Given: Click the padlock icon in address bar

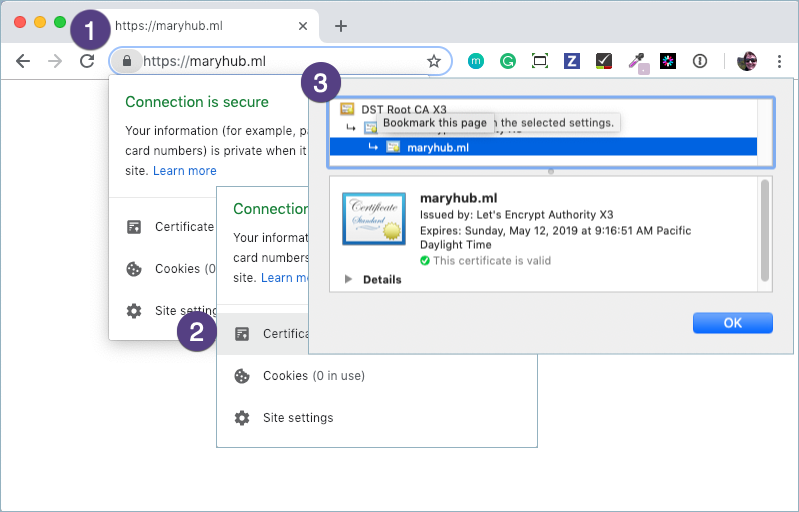Looking at the screenshot, I should pos(127,61).
